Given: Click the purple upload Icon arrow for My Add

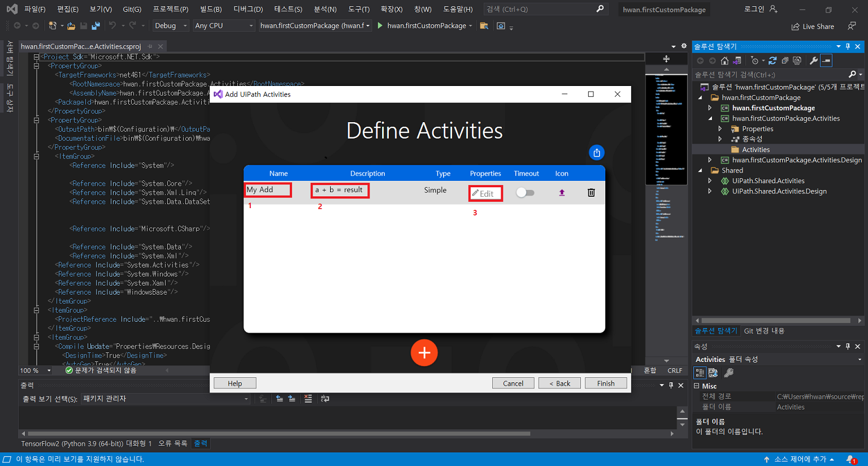Looking at the screenshot, I should [562, 193].
